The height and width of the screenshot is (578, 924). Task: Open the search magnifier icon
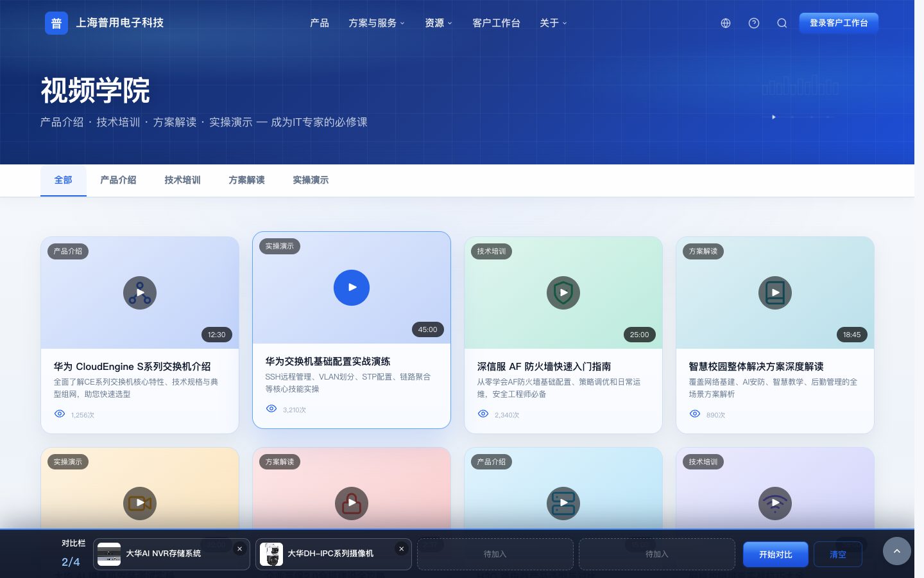coord(782,23)
